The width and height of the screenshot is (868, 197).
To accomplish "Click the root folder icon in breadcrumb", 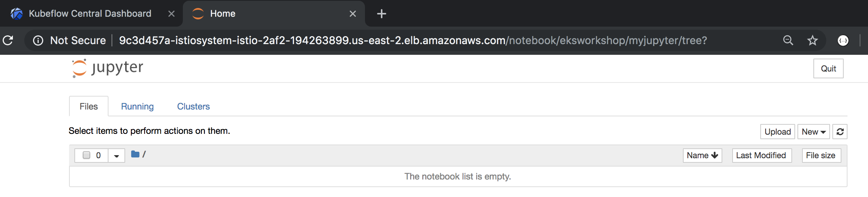I will (x=135, y=154).
